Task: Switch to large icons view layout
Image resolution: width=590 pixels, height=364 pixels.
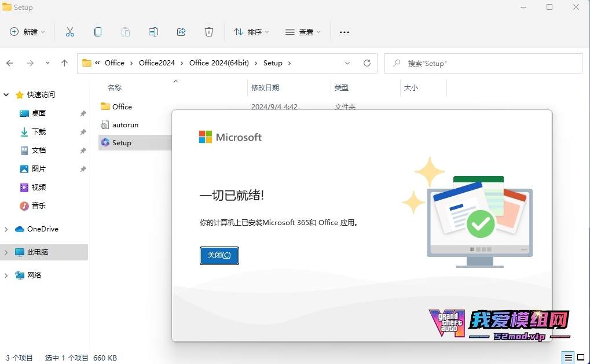Action: point(581,358)
